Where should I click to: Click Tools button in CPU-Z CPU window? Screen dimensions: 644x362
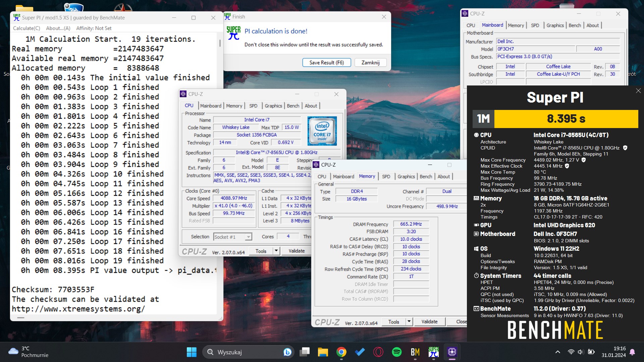(x=261, y=251)
